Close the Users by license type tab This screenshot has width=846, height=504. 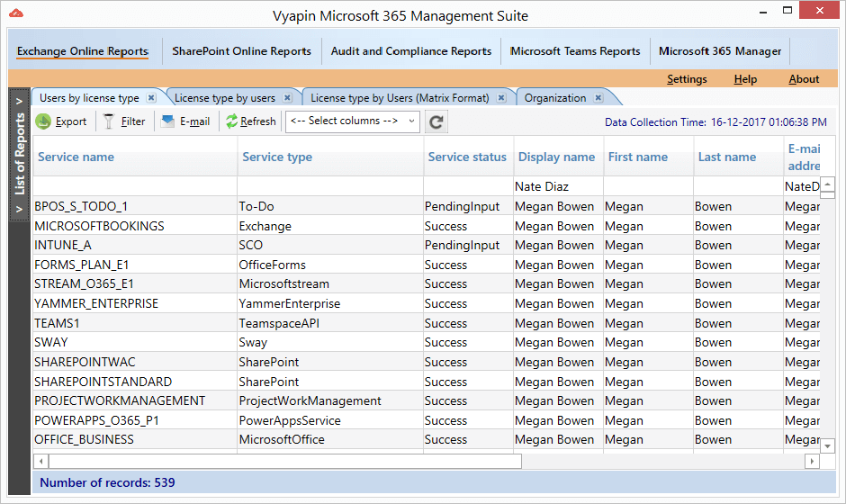click(151, 98)
